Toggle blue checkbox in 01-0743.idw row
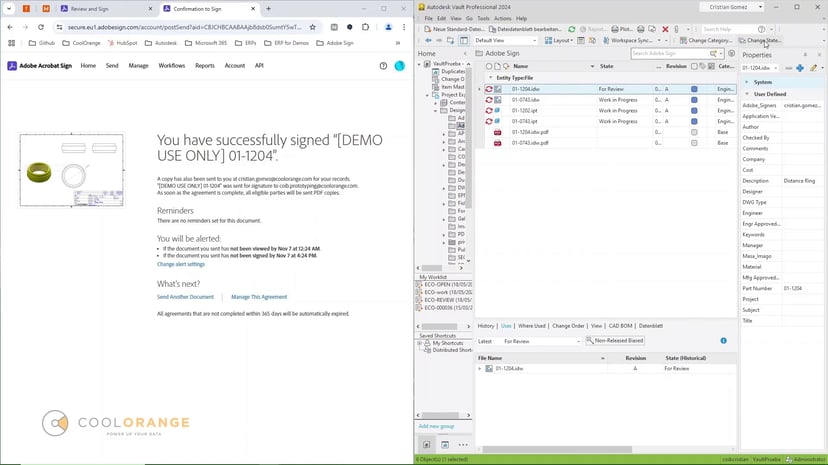The height and width of the screenshot is (465, 828). [x=694, y=100]
